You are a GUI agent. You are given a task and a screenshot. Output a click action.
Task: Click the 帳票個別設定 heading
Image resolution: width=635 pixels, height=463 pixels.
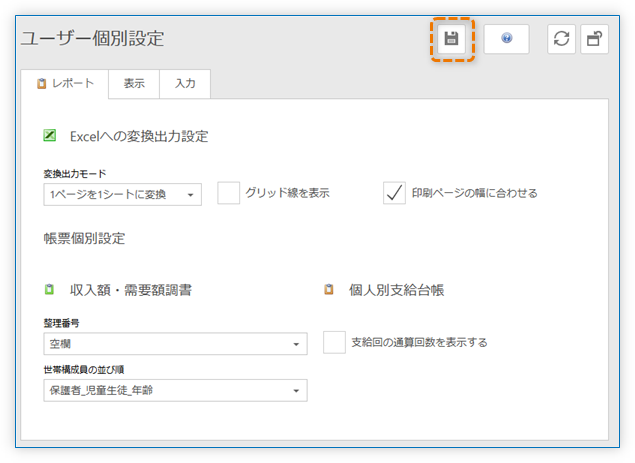coord(84,238)
